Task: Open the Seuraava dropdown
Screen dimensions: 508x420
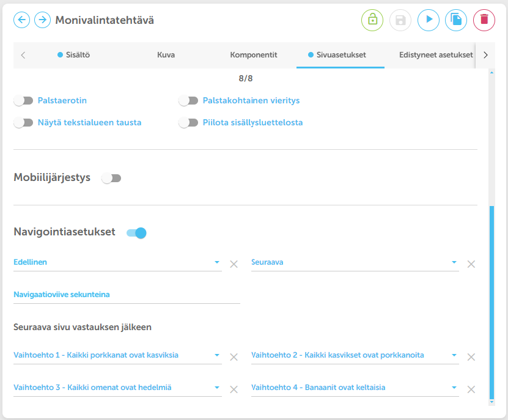Action: point(355,263)
